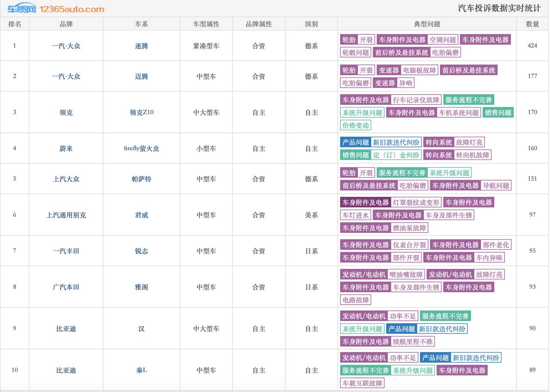Open the 领克 brand link
Image resolution: width=550 pixels, height=392 pixels.
[x=66, y=112]
